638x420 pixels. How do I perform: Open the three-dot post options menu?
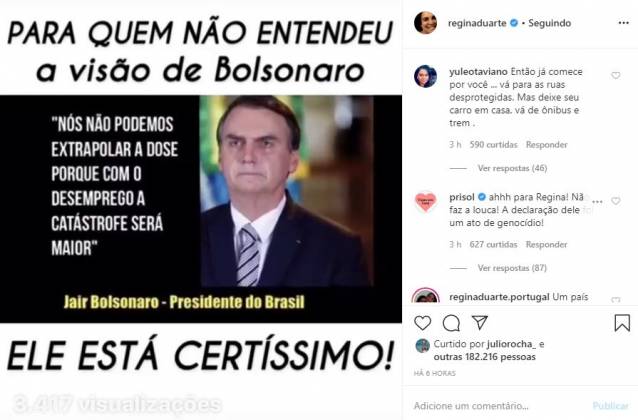[x=624, y=23]
